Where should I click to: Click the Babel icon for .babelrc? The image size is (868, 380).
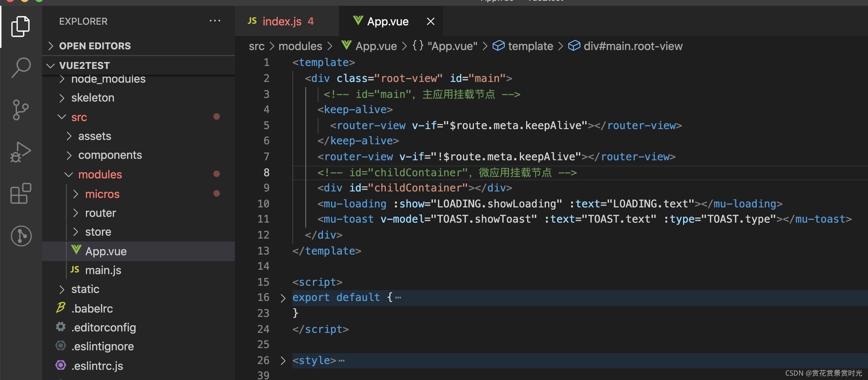coord(61,308)
